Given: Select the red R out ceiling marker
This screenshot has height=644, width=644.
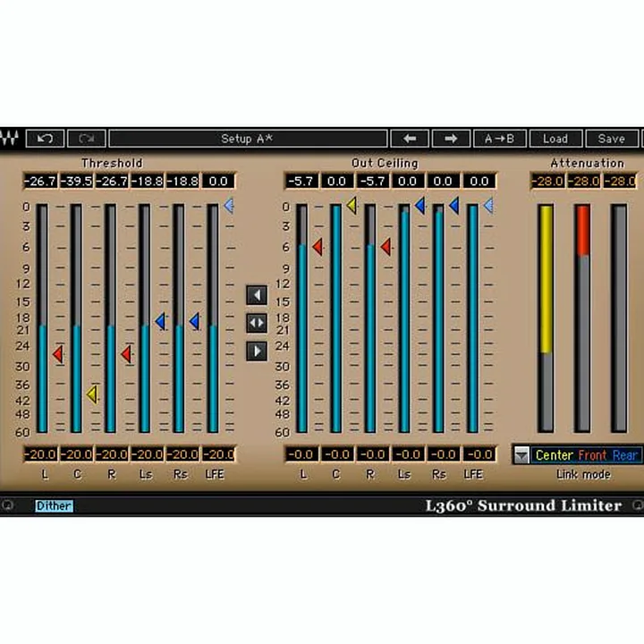Looking at the screenshot, I should 386,247.
